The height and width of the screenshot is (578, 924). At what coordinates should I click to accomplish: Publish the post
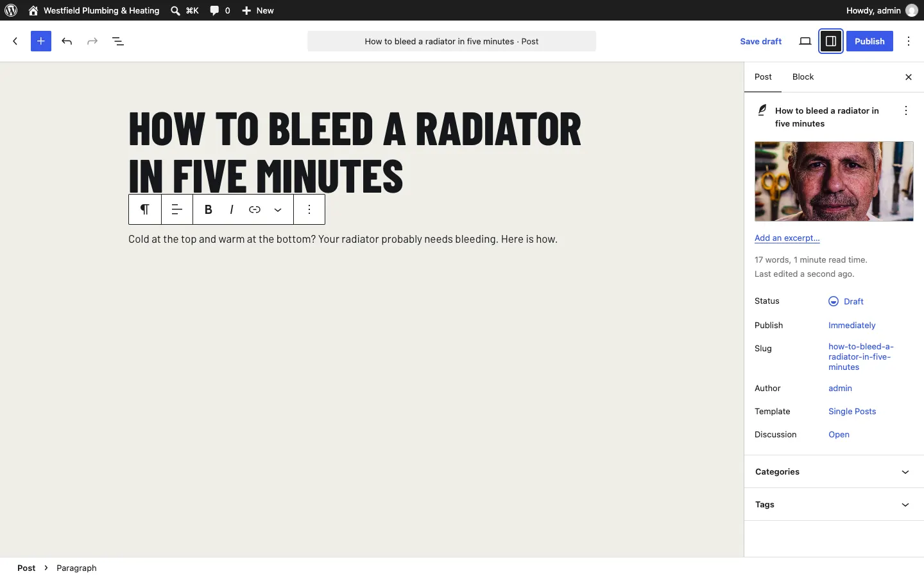click(869, 41)
